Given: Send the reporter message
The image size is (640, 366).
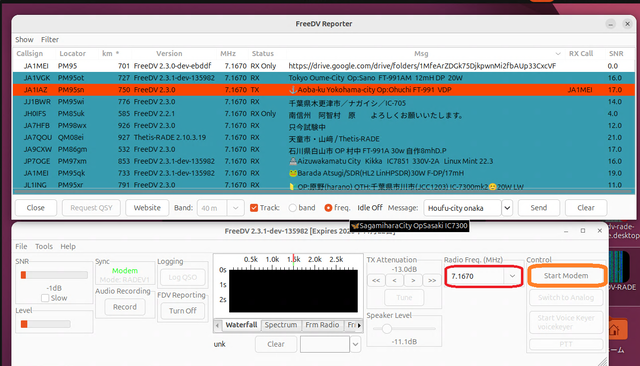Looking at the screenshot, I should point(539,208).
